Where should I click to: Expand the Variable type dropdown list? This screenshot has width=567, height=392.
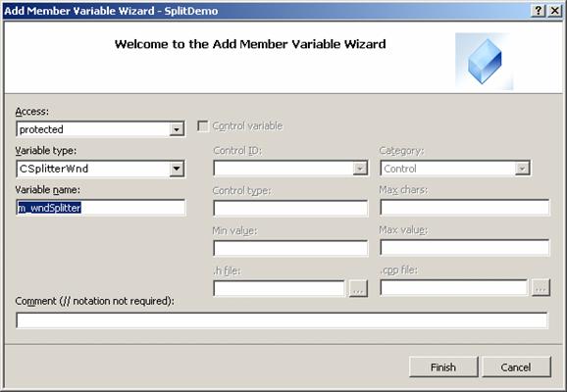click(177, 169)
